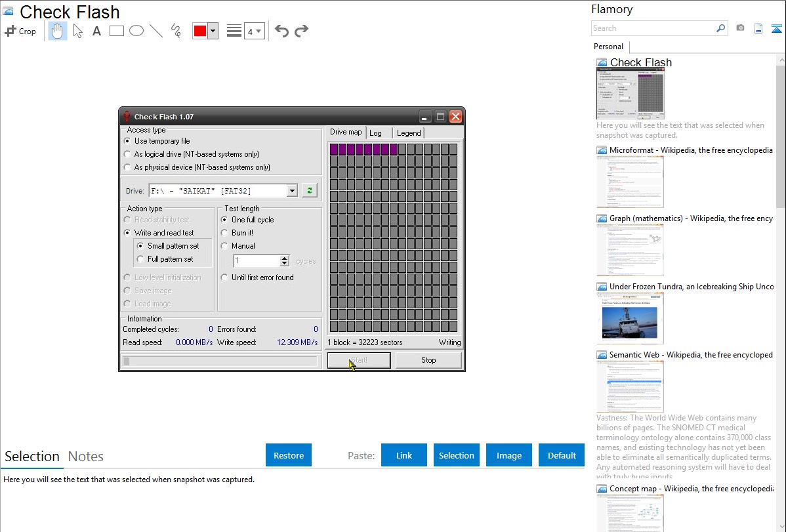Click the Paste Selection button
This screenshot has height=532, width=786.
(456, 455)
